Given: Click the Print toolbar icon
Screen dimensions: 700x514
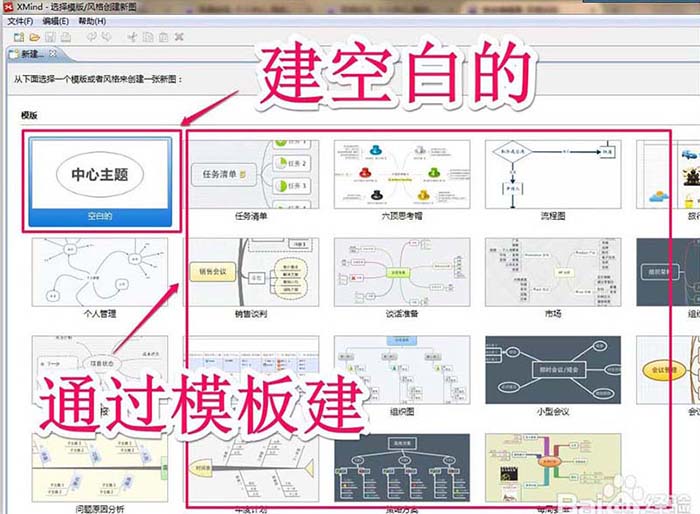Looking at the screenshot, I should coord(66,38).
